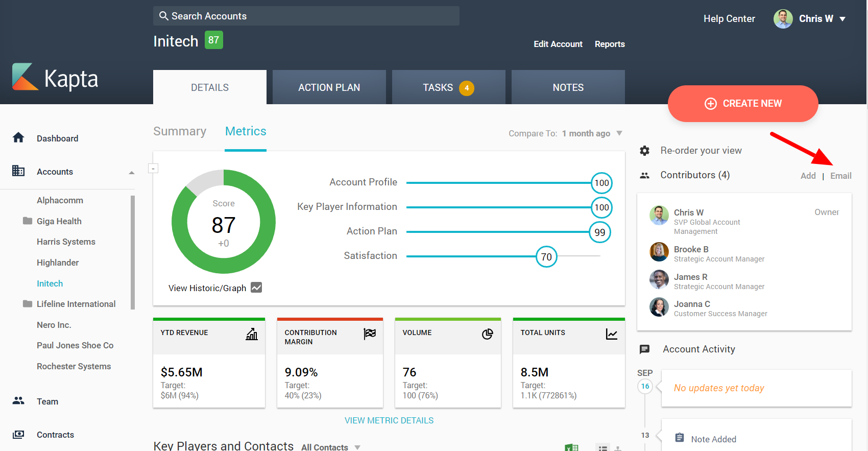Click the Giga Health folder icon
The height and width of the screenshot is (451, 868).
(28, 221)
